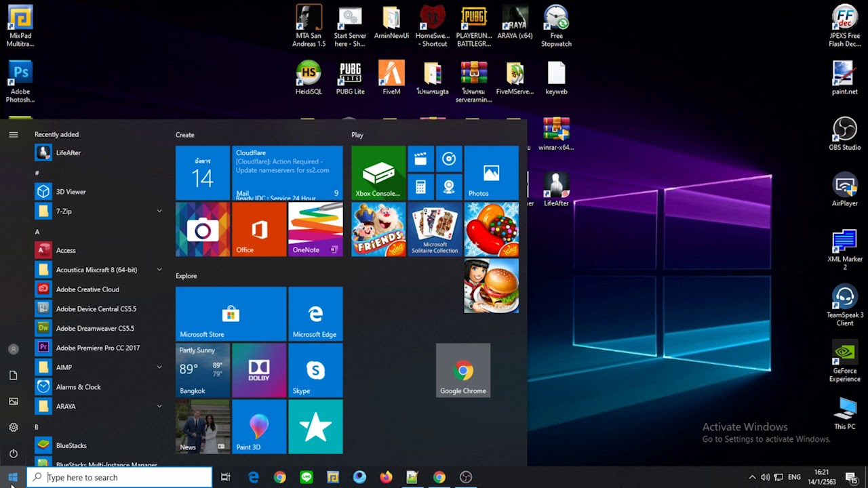The height and width of the screenshot is (488, 868).
Task: Open Task View on the taskbar
Action: (x=226, y=477)
